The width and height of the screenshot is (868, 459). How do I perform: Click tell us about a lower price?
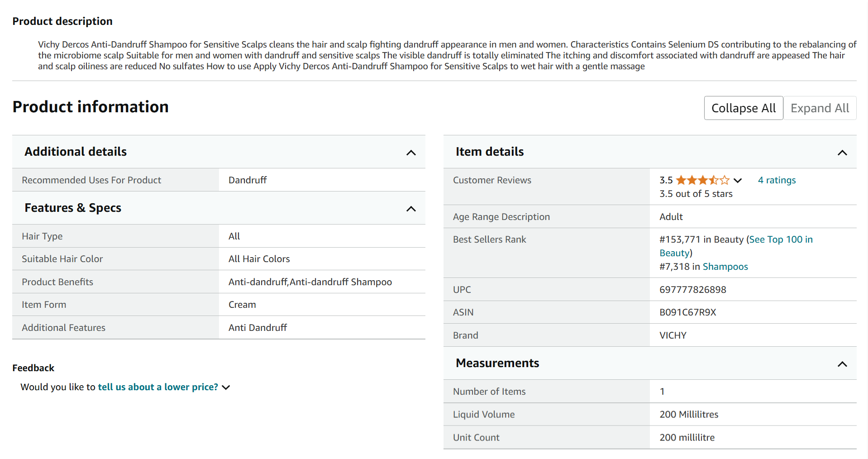(x=158, y=387)
